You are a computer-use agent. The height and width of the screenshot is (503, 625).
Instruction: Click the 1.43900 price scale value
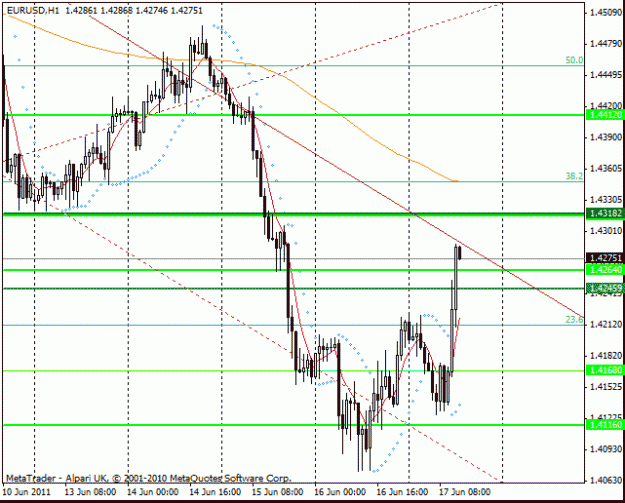pyautogui.click(x=606, y=137)
